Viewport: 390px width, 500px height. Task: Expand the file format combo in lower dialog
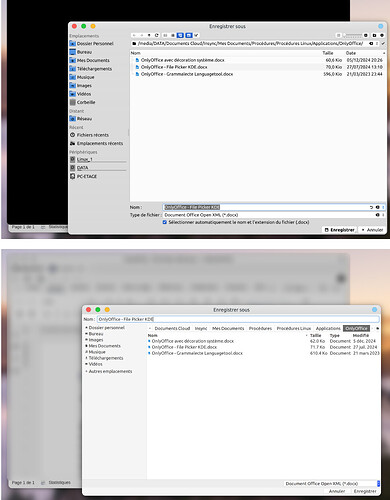(x=332, y=483)
